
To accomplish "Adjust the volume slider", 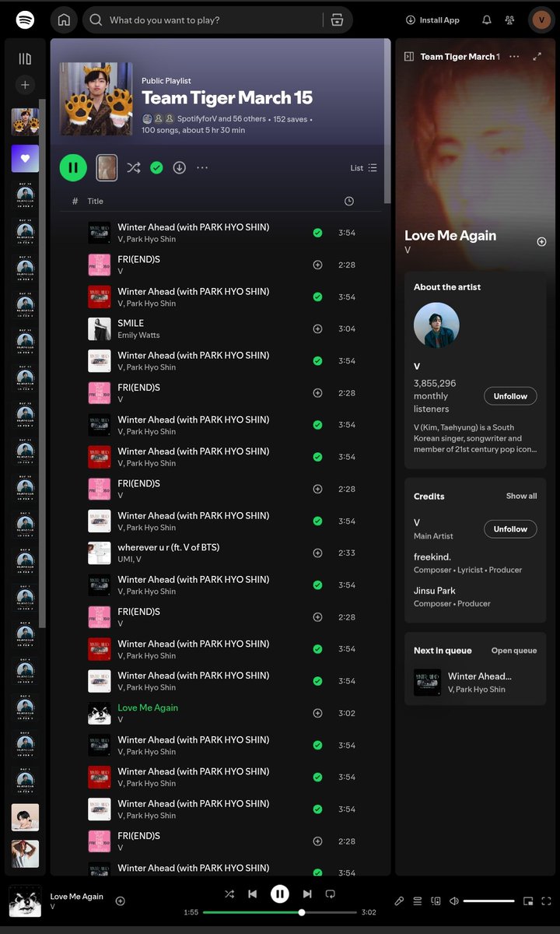I will pos(488,901).
